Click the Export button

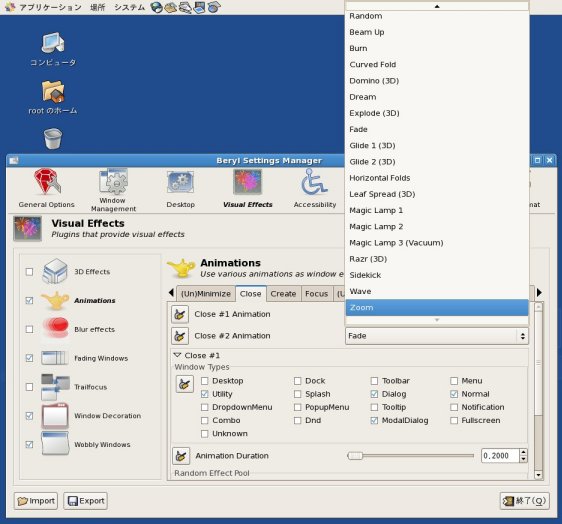[x=85, y=501]
